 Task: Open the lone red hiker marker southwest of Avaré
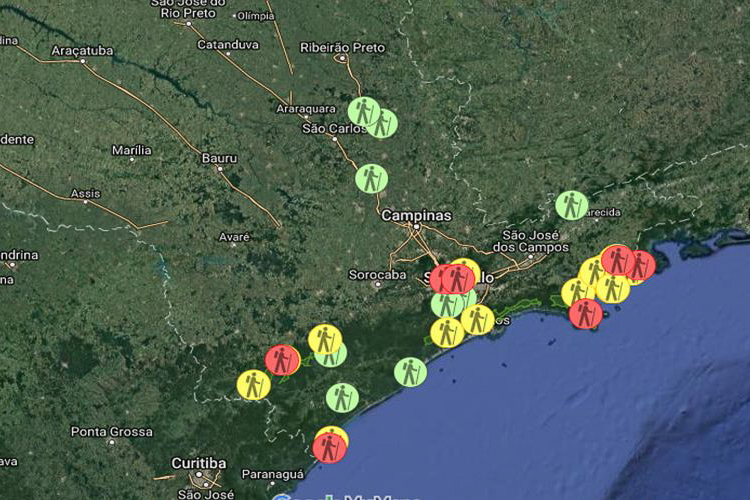[283, 359]
